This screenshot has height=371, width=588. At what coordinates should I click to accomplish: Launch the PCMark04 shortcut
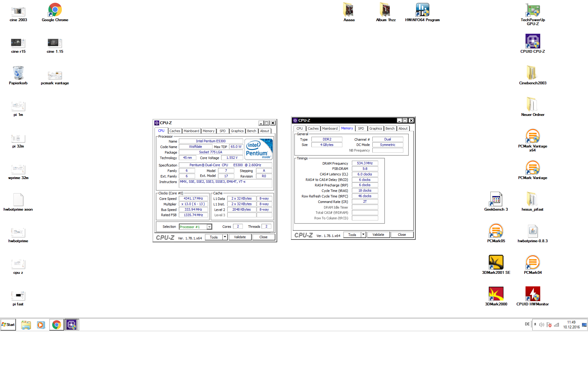(533, 265)
